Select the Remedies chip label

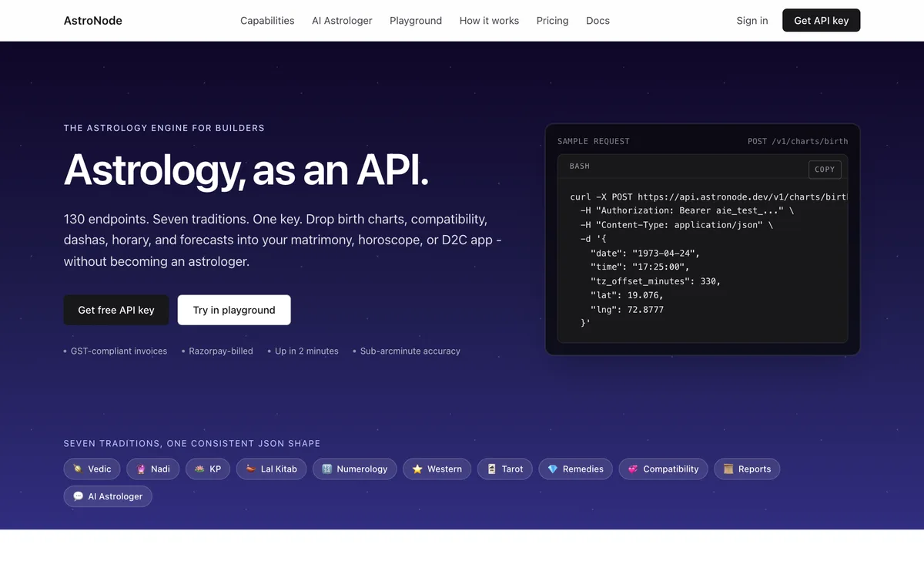[x=583, y=469]
